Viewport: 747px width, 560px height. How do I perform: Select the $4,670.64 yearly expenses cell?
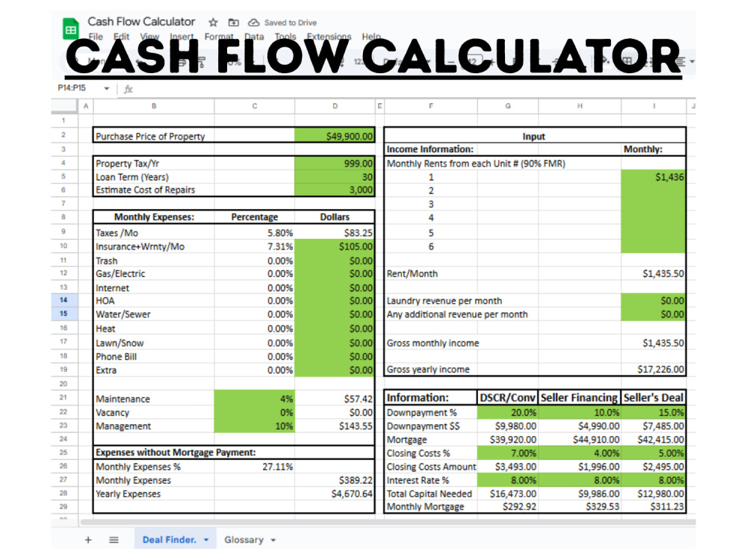[335, 494]
